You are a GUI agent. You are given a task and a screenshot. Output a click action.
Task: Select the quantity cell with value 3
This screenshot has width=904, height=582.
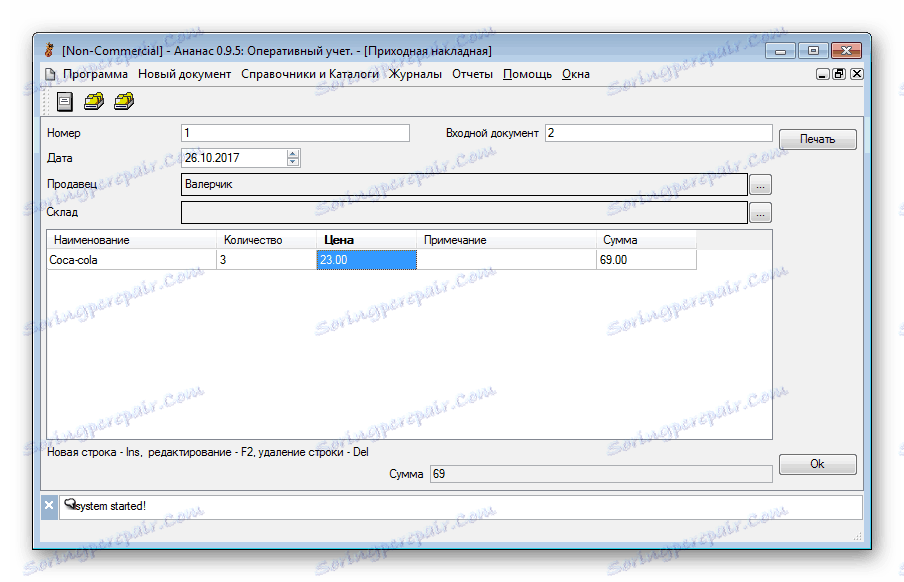(266, 260)
